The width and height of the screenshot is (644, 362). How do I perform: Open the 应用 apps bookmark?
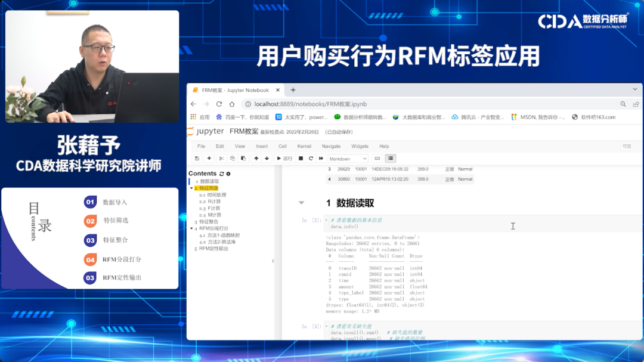click(x=200, y=117)
